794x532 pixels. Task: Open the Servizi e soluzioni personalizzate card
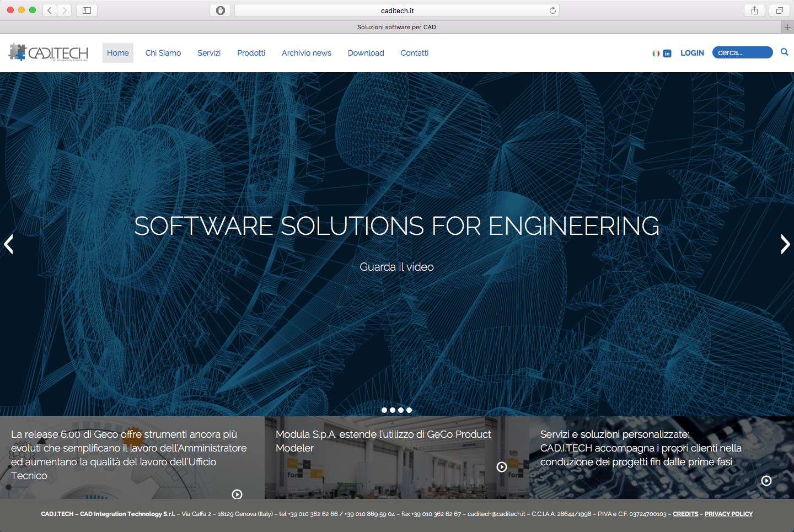tap(662, 458)
